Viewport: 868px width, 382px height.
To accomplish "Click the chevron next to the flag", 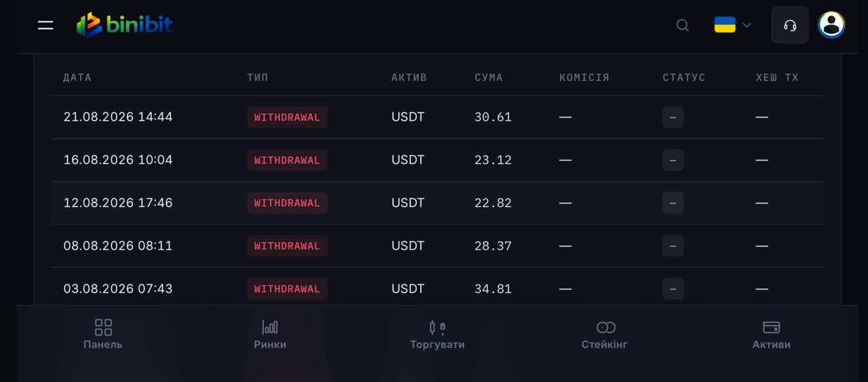I will coord(747,25).
